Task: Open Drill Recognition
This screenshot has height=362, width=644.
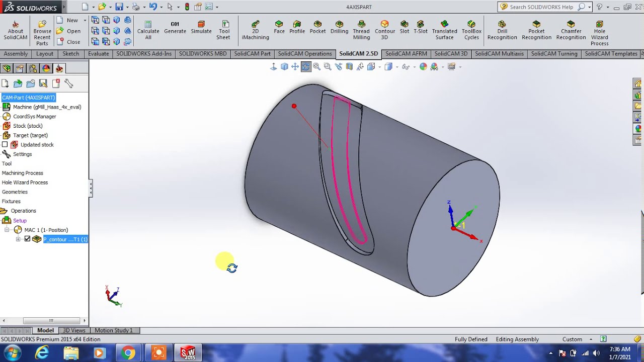Action: [x=502, y=31]
